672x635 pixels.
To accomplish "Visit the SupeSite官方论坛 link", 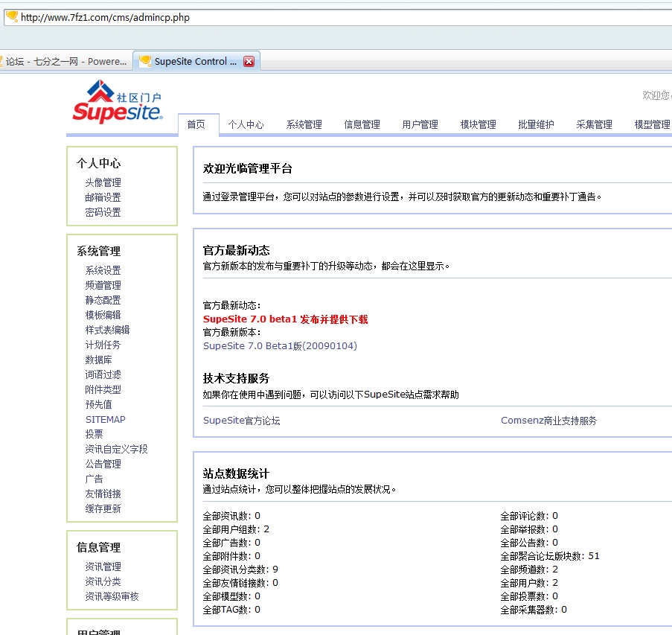I will pos(241,421).
